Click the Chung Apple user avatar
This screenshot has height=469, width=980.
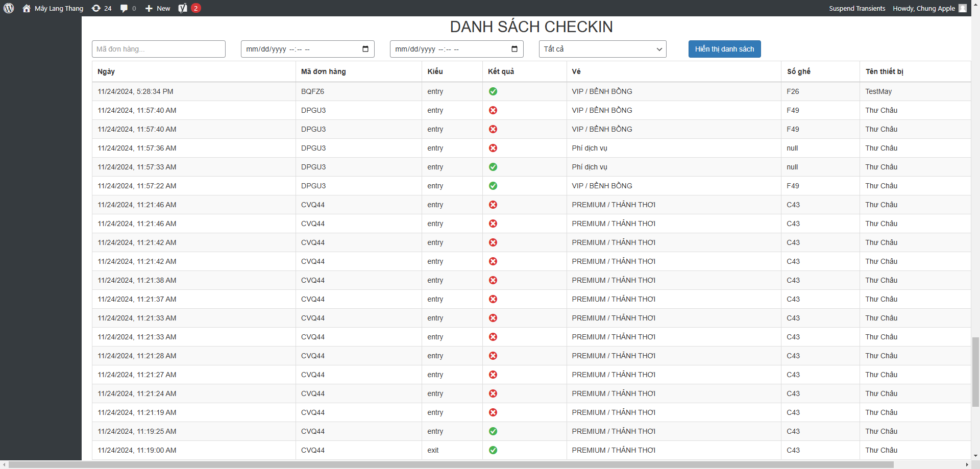pyautogui.click(x=963, y=8)
